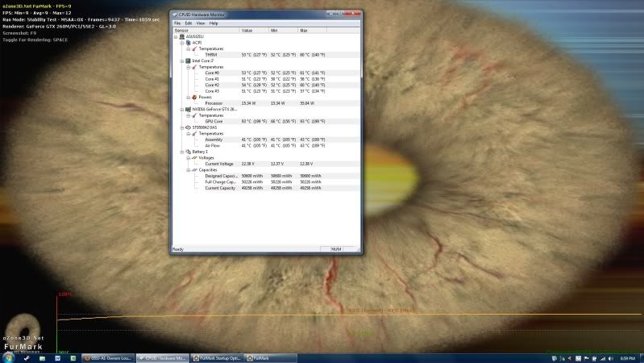Viewport: 644px width, 363px height.
Task: Collapse the NVIDIA GeForce GTX node
Action: click(182, 110)
